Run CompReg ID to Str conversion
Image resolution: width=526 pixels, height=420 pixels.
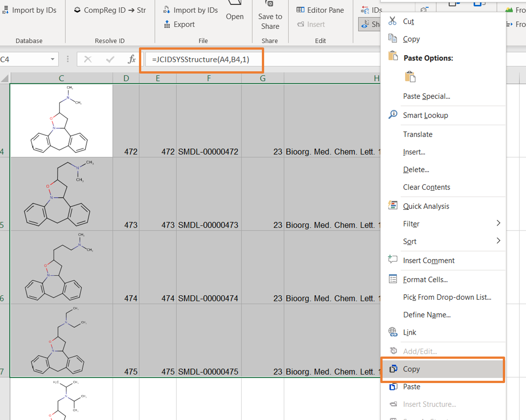(x=109, y=10)
